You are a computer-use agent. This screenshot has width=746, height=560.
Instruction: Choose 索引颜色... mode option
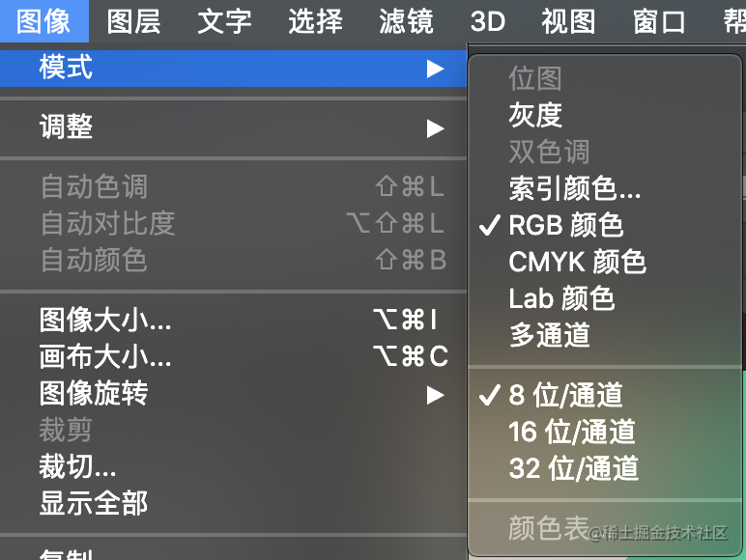(x=605, y=188)
